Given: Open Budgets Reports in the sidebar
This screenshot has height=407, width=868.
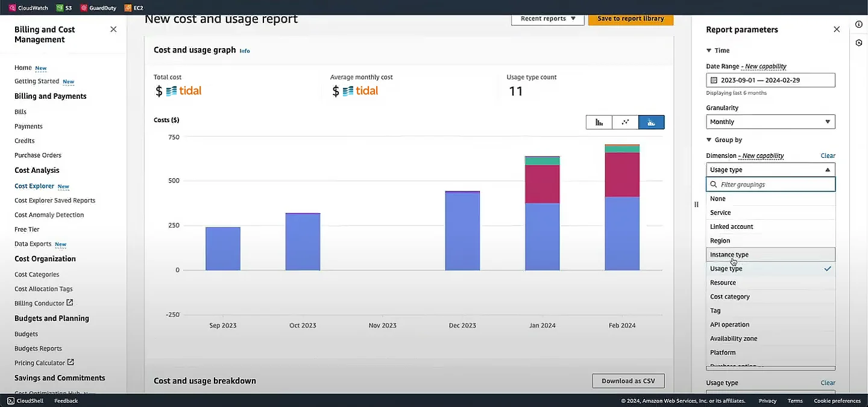Looking at the screenshot, I should pyautogui.click(x=38, y=349).
